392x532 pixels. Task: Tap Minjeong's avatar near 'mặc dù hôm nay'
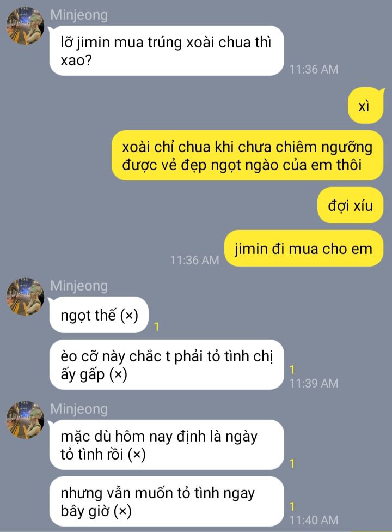25,420
